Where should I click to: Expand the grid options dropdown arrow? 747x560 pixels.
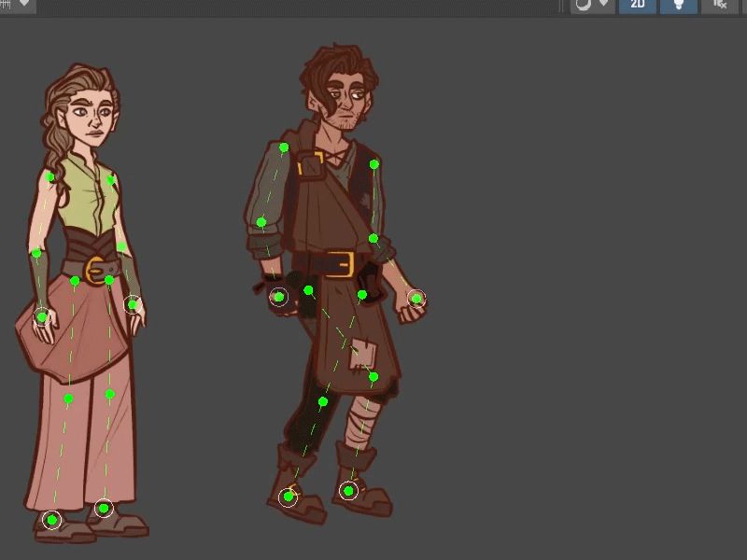coord(25,5)
